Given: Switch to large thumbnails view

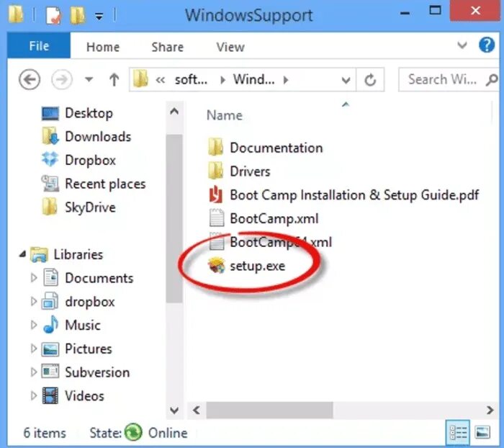Looking at the screenshot, I should [483, 433].
